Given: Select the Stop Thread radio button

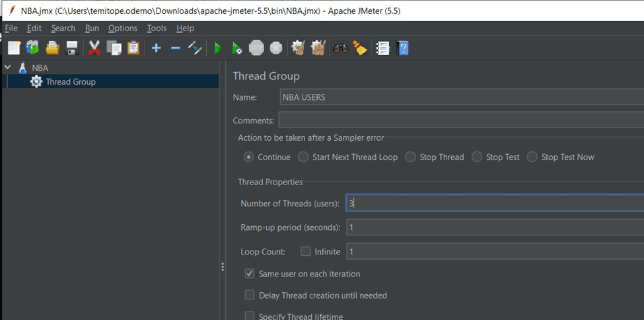Looking at the screenshot, I should coord(410,157).
